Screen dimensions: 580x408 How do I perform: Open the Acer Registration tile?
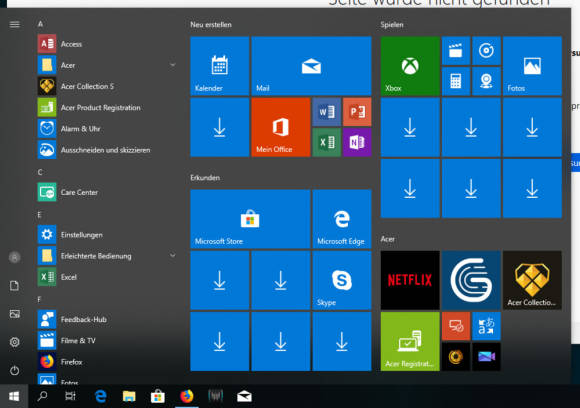click(x=410, y=341)
